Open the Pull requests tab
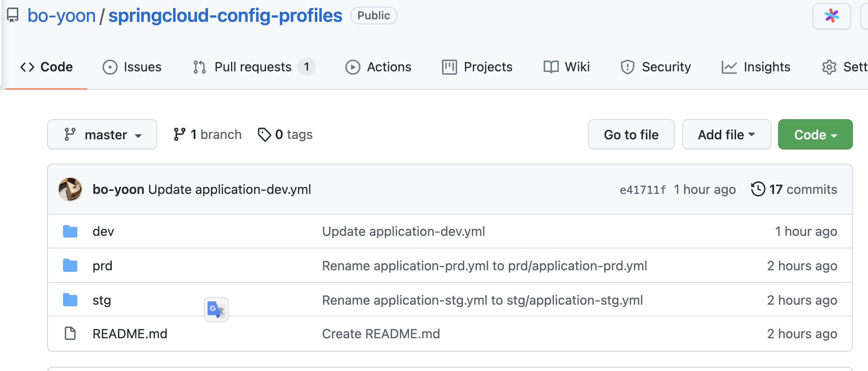 click(254, 67)
